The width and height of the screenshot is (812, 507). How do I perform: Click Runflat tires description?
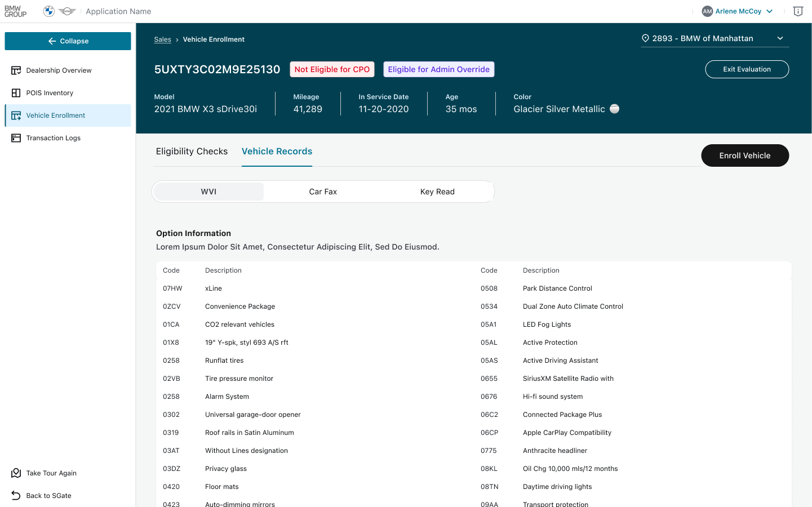[x=224, y=361]
